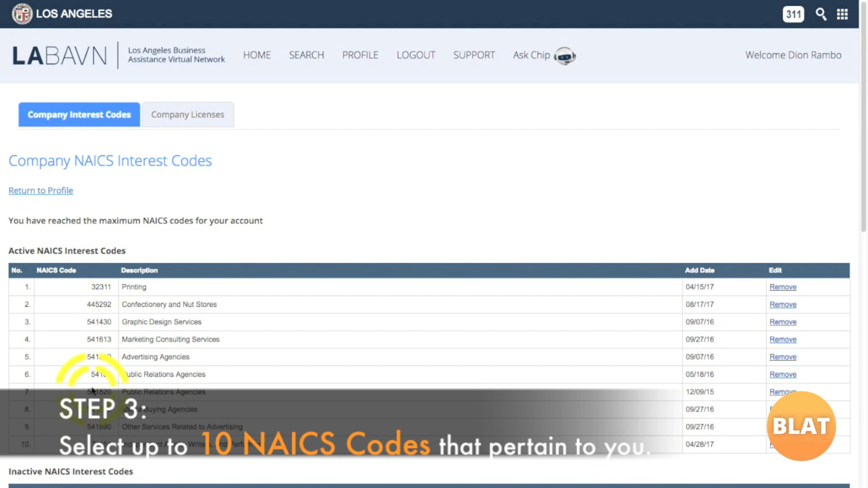Remove Graphic Design Services code

point(783,322)
